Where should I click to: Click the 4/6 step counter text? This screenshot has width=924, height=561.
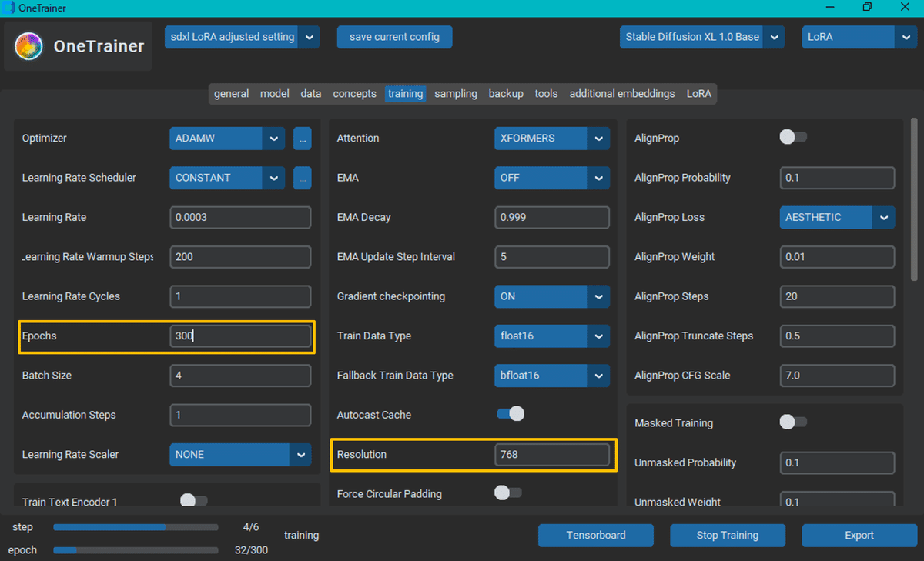click(x=251, y=528)
